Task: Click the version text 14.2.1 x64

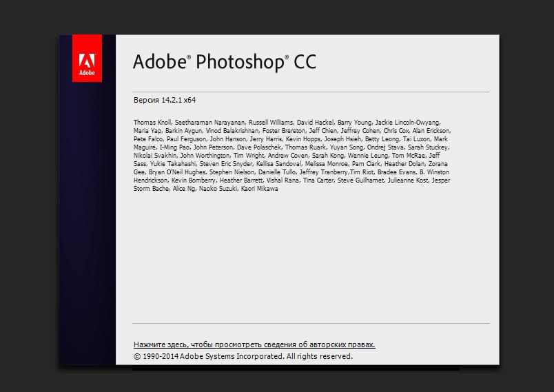Action: click(178, 100)
